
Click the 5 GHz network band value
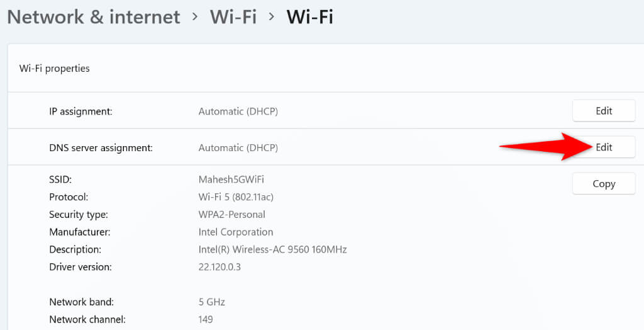(x=211, y=302)
